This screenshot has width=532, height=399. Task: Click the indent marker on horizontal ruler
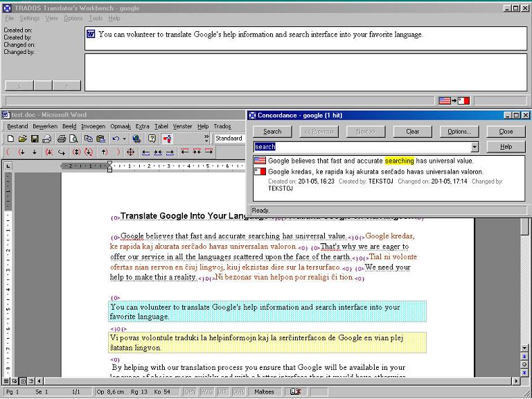[x=109, y=166]
